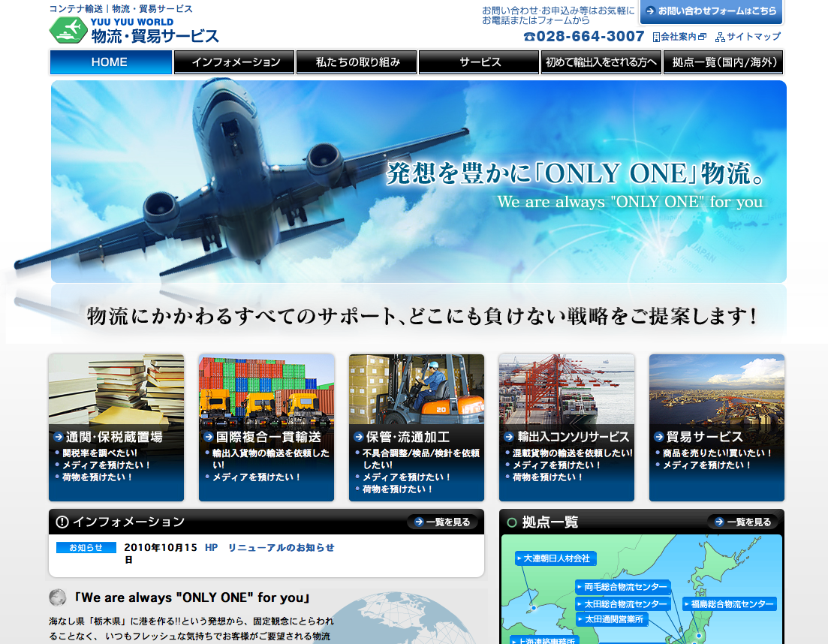Click the sitemap icon beside サイトマップ
This screenshot has height=644, width=828.
click(x=720, y=37)
